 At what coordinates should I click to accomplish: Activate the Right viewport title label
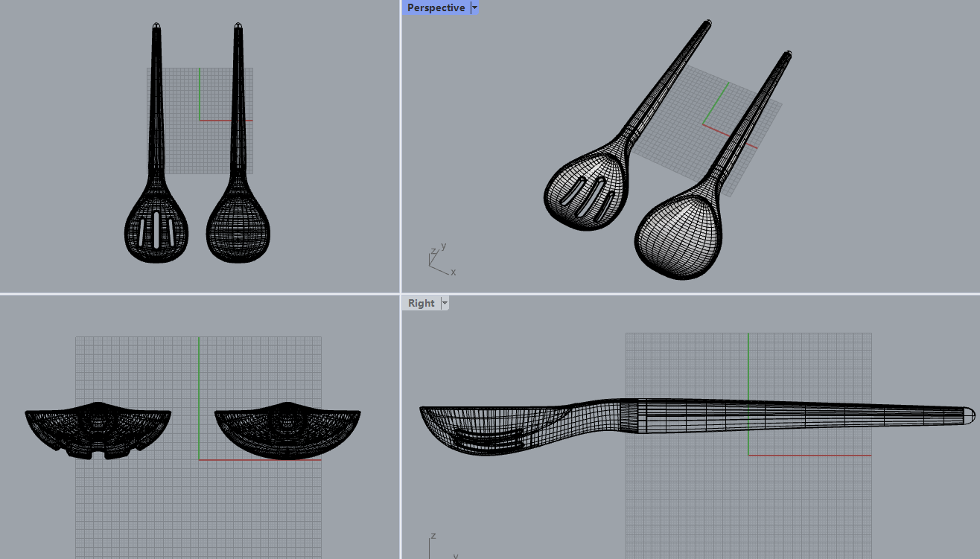[x=421, y=303]
